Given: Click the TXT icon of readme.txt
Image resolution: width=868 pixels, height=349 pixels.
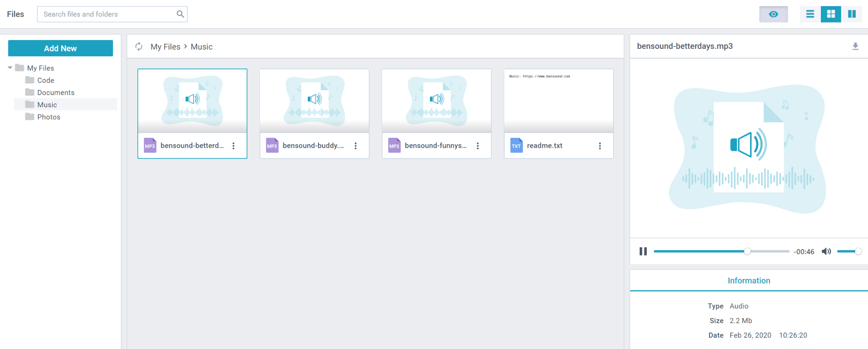Looking at the screenshot, I should click(516, 146).
